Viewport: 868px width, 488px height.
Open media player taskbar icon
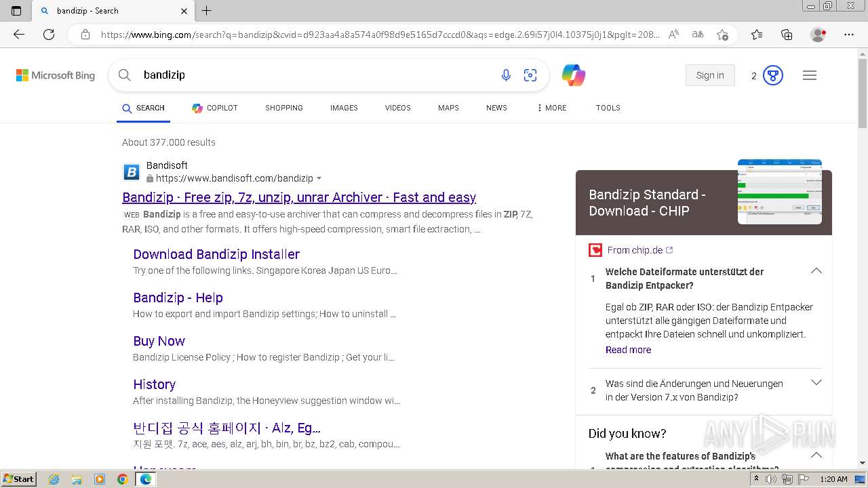[x=100, y=479]
